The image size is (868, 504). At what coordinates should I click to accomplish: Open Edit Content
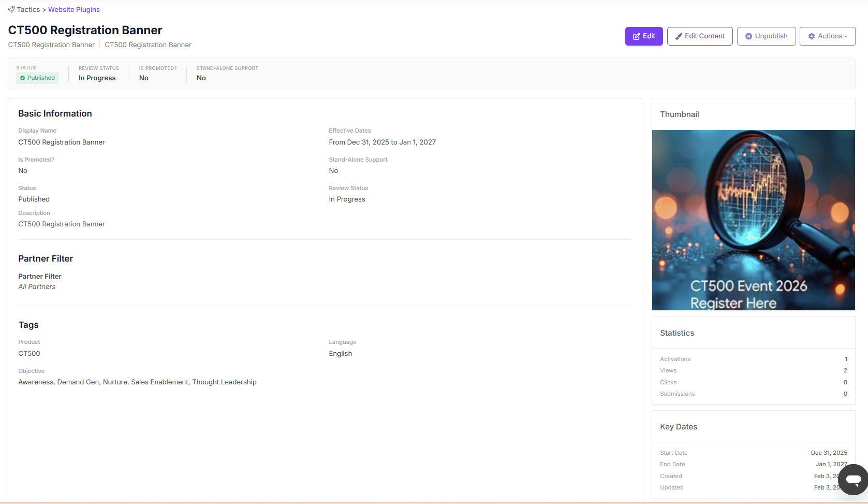tap(700, 36)
